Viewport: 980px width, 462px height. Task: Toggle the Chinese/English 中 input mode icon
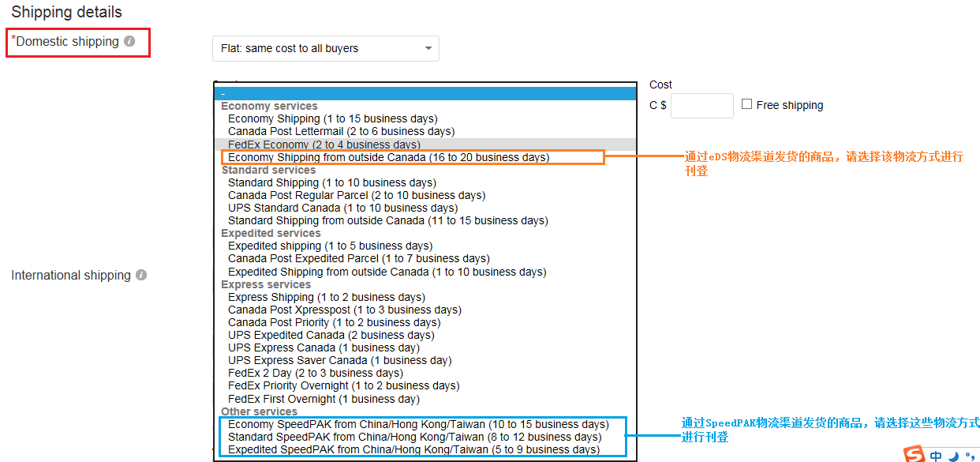point(936,456)
